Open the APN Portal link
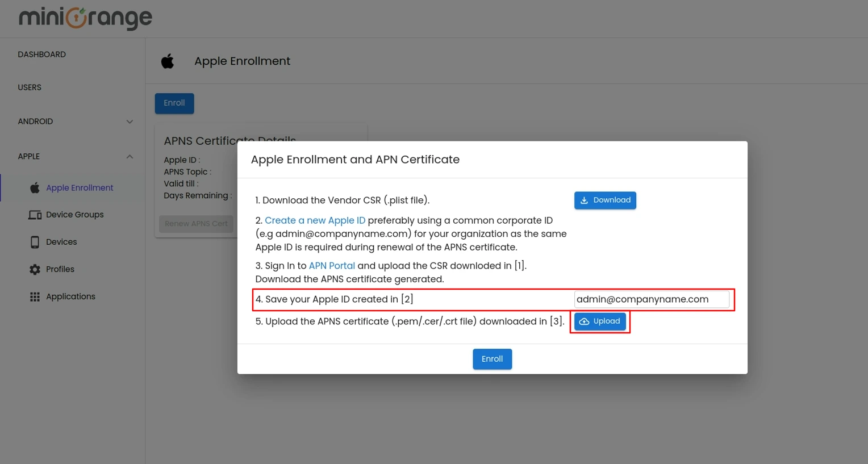Image resolution: width=868 pixels, height=464 pixels. tap(332, 265)
